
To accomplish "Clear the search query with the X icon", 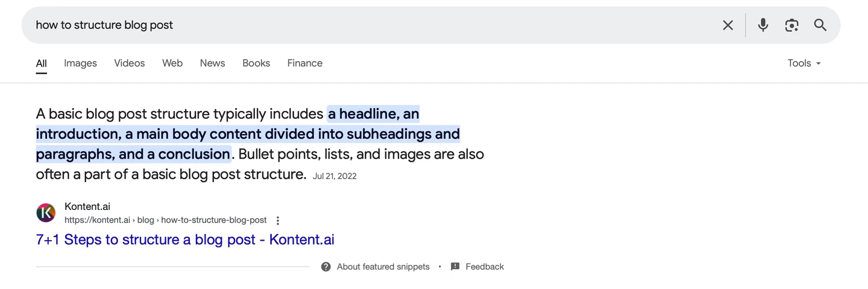I will pos(728,25).
